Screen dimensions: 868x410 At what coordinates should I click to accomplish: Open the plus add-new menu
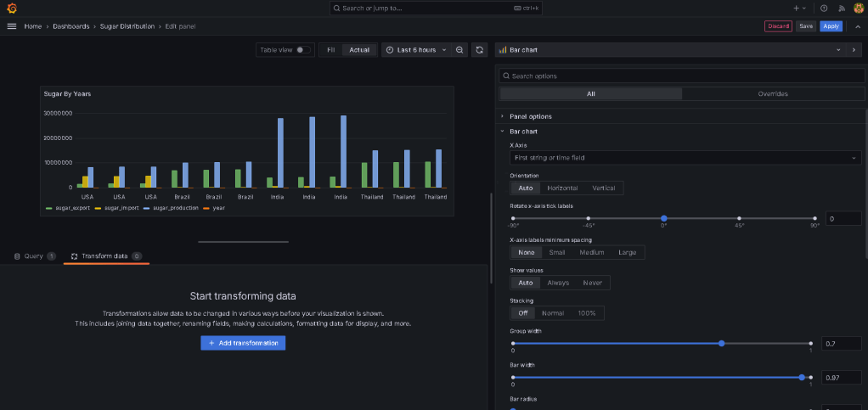(x=799, y=8)
